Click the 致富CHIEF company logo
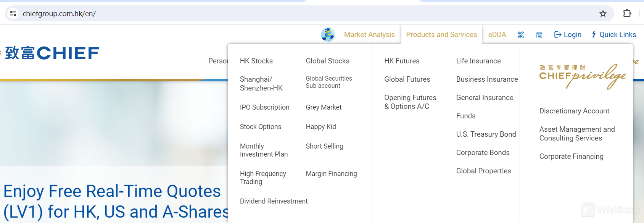644x223 pixels. pyautogui.click(x=50, y=53)
